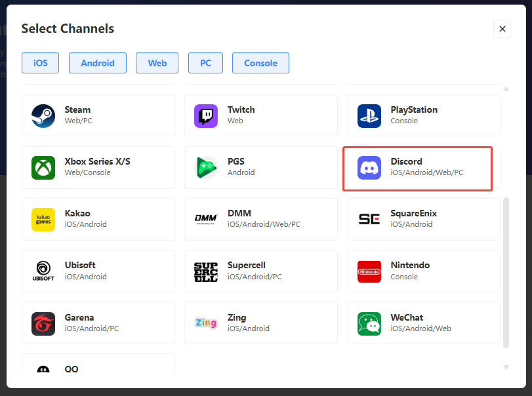Viewport: 532px width, 396px height.
Task: Click the PlayStation logo icon
Action: click(x=369, y=116)
